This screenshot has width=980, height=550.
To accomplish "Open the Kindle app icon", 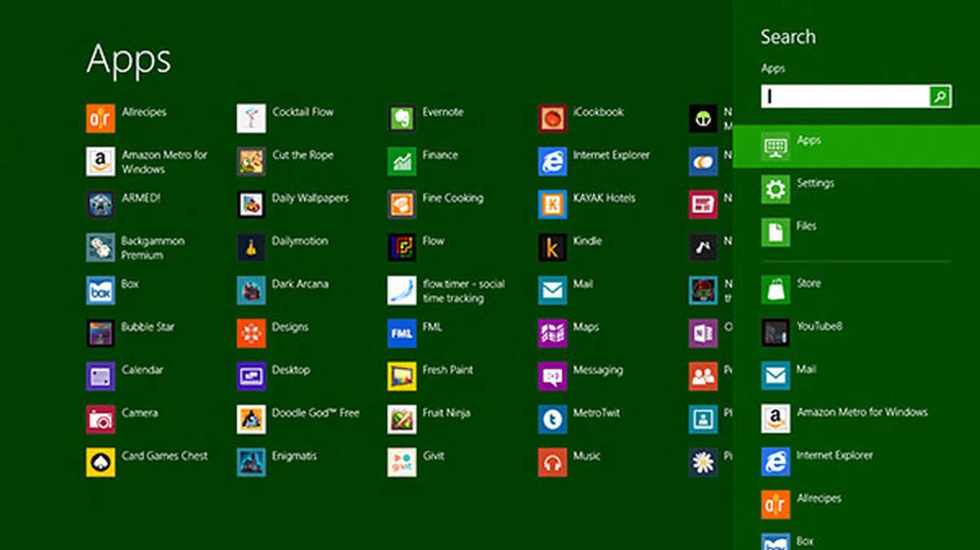I will [552, 247].
